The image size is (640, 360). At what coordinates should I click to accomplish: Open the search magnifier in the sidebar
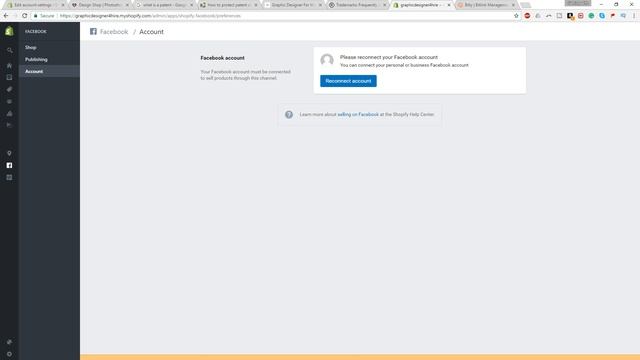click(9, 50)
